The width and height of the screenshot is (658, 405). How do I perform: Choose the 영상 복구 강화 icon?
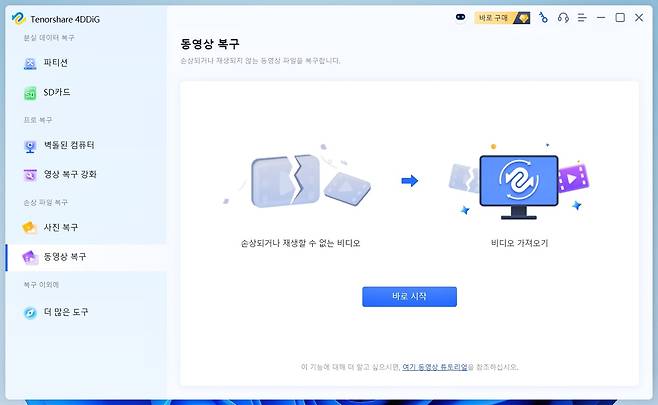[x=30, y=175]
